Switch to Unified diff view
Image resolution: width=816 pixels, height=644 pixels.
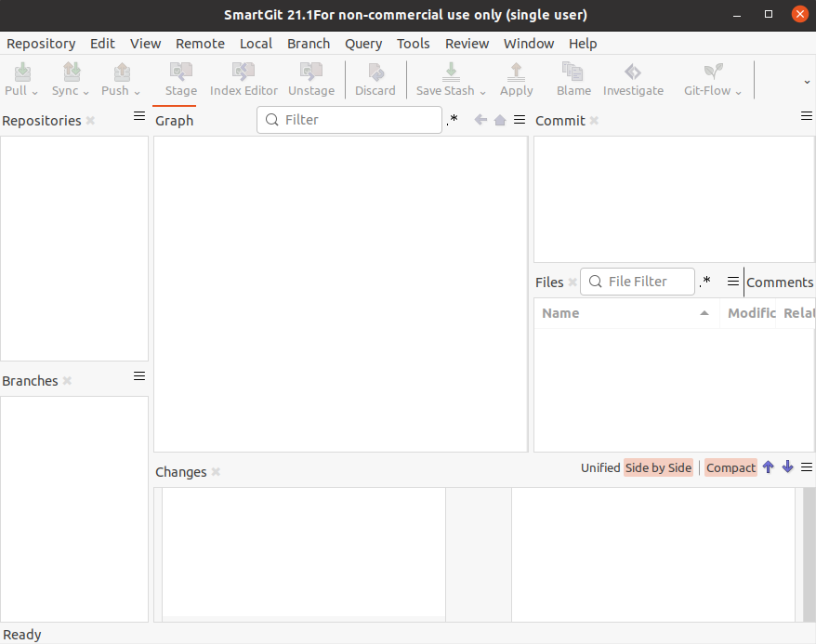[x=600, y=467]
